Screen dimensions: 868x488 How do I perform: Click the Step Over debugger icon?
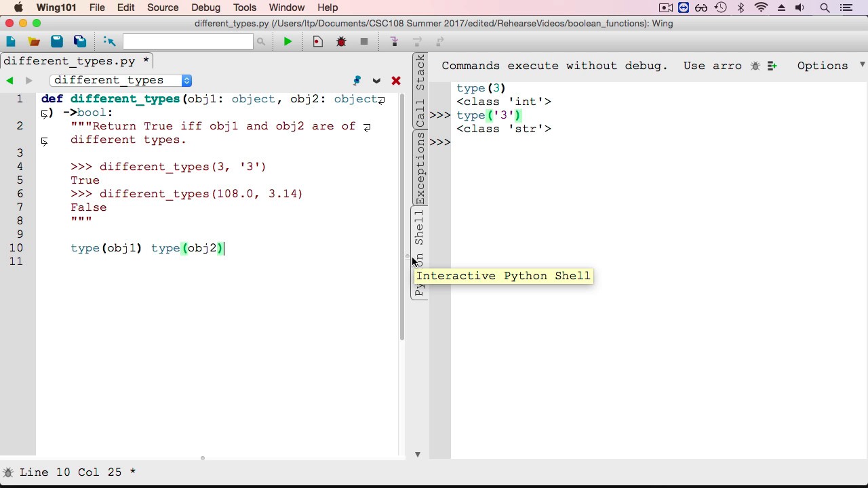click(x=417, y=41)
